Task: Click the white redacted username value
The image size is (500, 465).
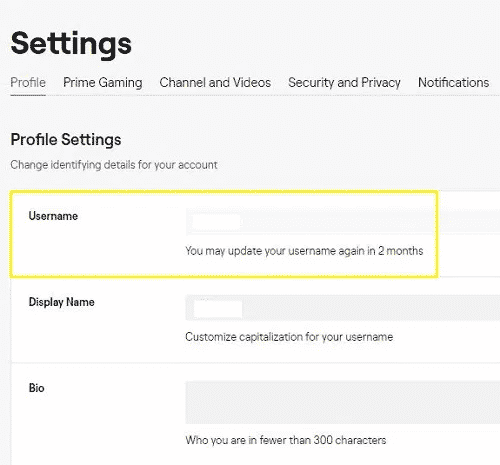Action: tap(217, 222)
